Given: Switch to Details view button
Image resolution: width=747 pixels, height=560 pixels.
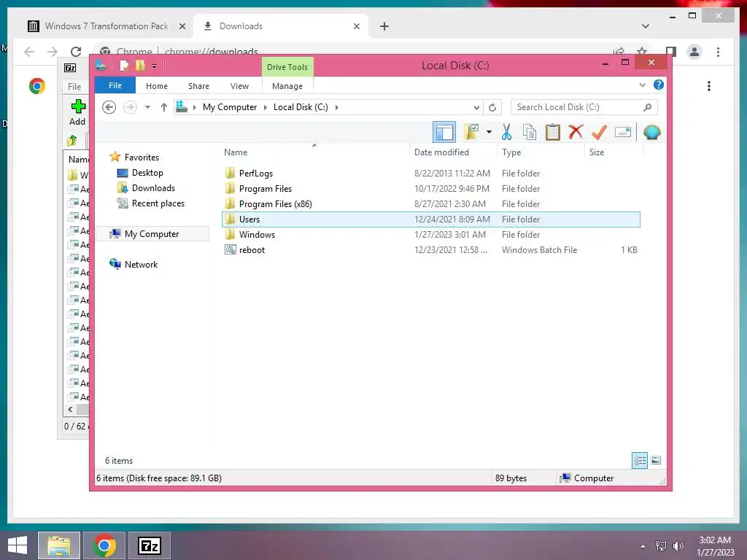Looking at the screenshot, I should pos(640,461).
